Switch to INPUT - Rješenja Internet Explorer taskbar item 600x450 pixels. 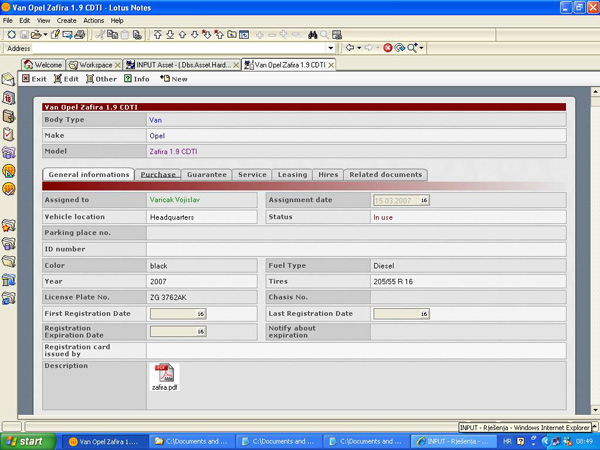click(x=454, y=442)
